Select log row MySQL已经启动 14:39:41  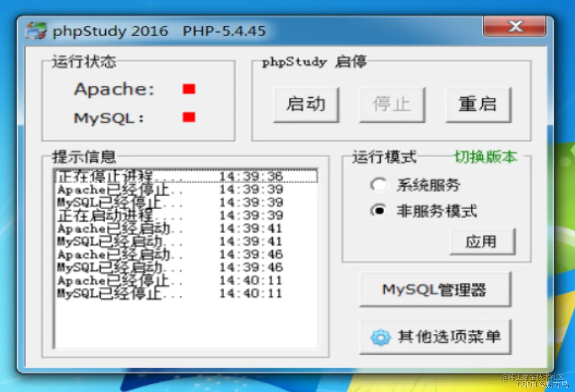(x=186, y=241)
